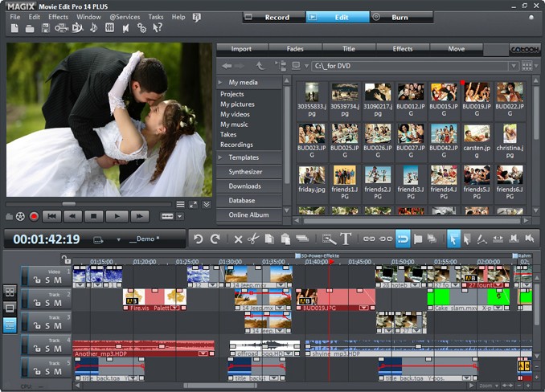545x392 pixels.
Task: Solo track 2 using S button
Action: pyautogui.click(x=47, y=303)
